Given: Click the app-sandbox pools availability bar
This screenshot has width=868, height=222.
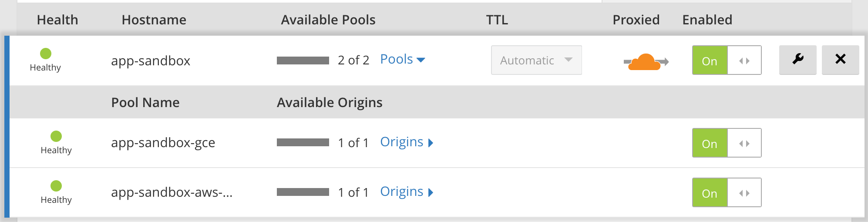Looking at the screenshot, I should [x=303, y=61].
